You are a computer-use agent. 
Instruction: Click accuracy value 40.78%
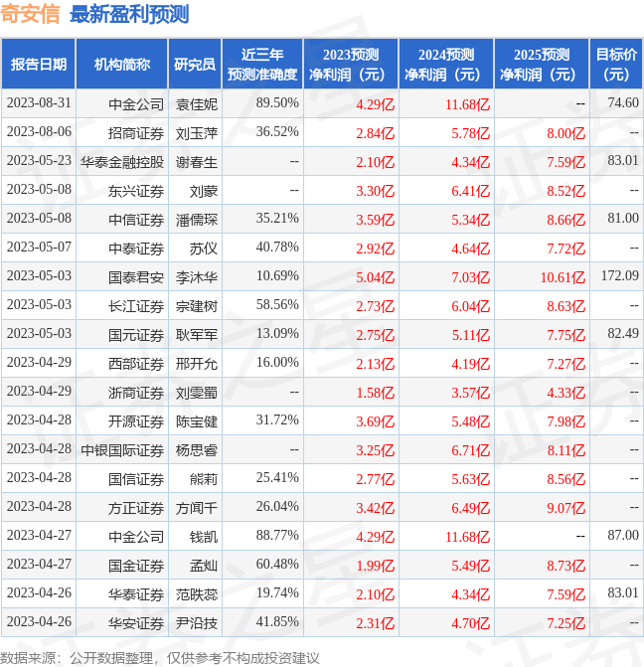pos(277,248)
